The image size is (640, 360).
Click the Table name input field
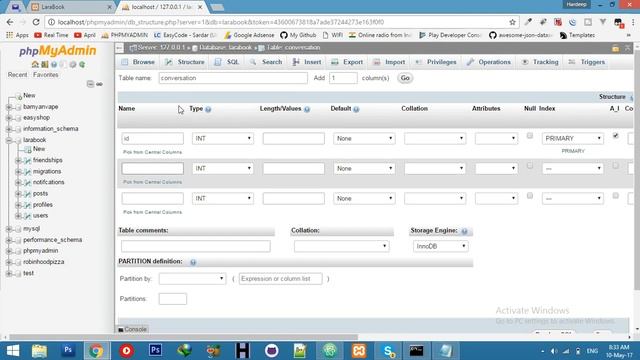tap(233, 78)
